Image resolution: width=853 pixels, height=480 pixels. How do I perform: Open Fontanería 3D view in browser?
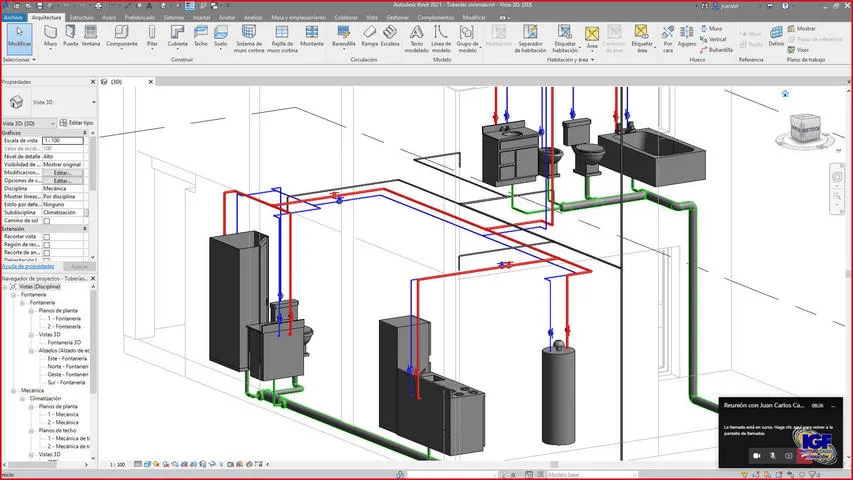coord(64,343)
